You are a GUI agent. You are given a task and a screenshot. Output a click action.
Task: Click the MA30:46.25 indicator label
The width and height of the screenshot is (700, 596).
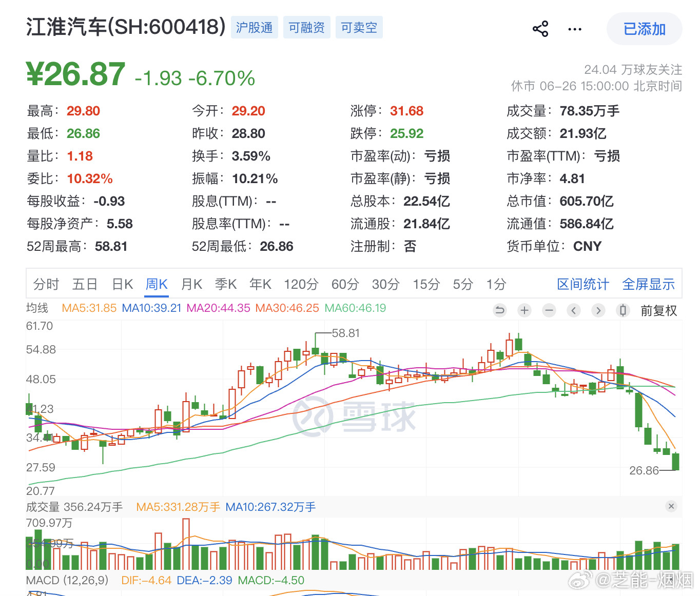287,308
